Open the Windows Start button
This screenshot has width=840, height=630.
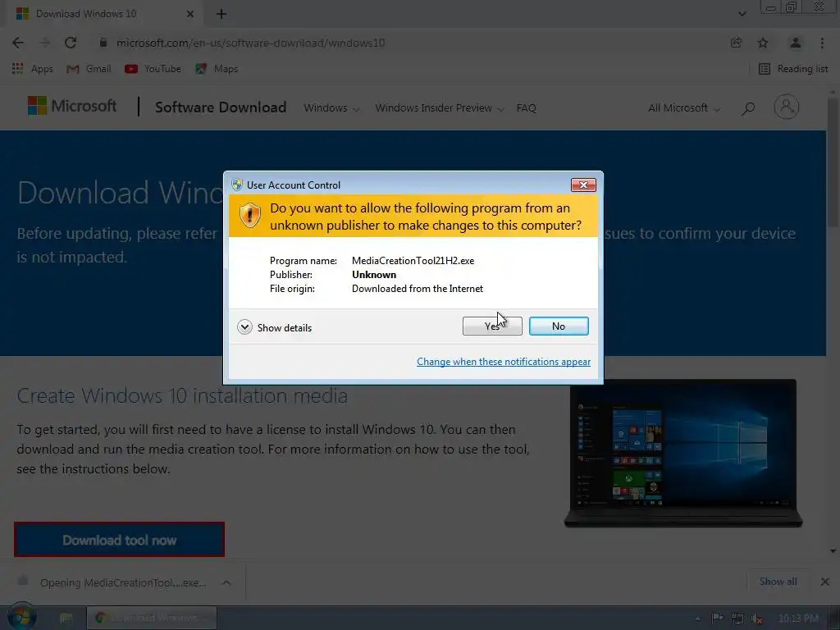tap(22, 617)
